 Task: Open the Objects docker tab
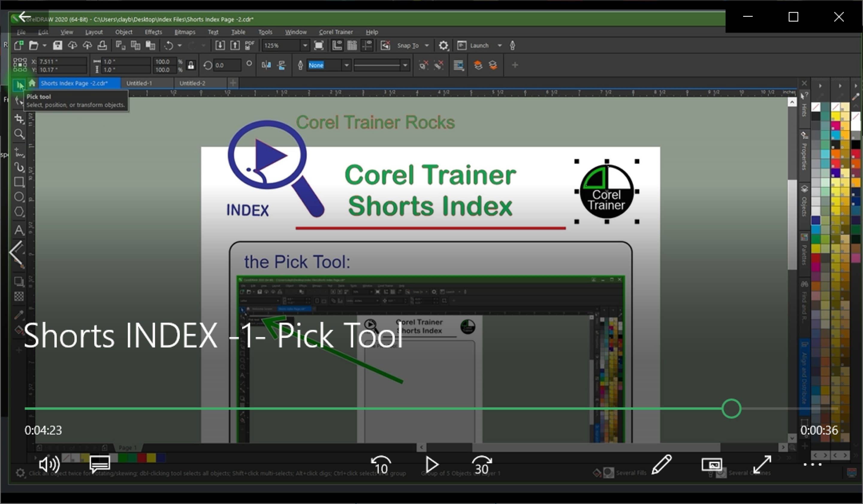tap(805, 201)
